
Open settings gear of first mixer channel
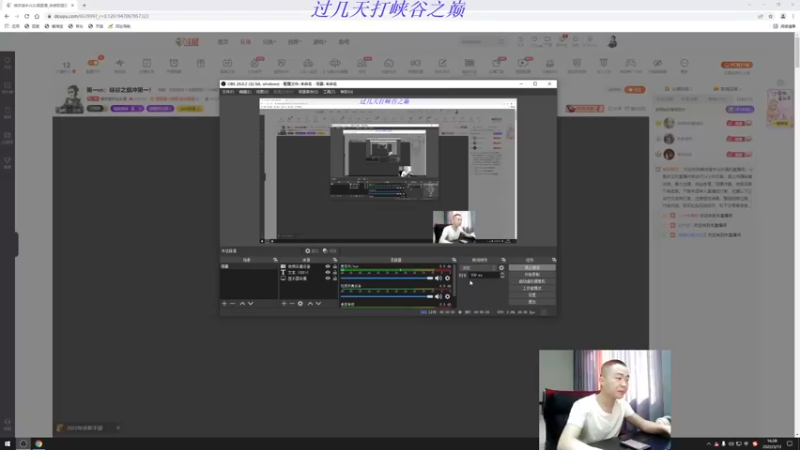[x=447, y=278]
